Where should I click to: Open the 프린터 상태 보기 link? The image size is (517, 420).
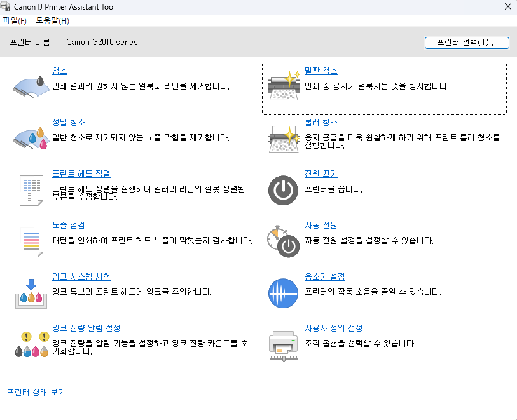[x=36, y=392]
